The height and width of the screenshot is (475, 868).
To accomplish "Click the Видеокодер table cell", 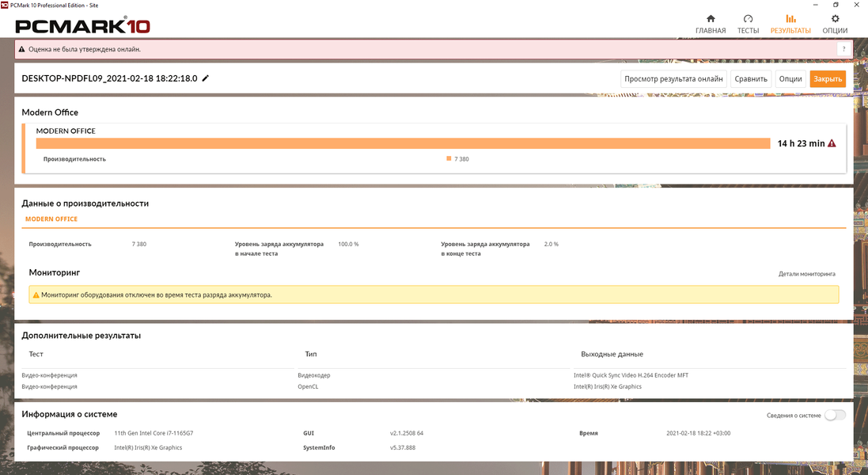I will 314,375.
